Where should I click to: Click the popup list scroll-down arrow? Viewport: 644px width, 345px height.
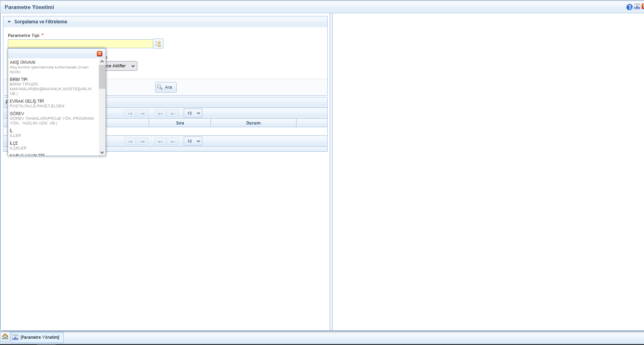102,152
